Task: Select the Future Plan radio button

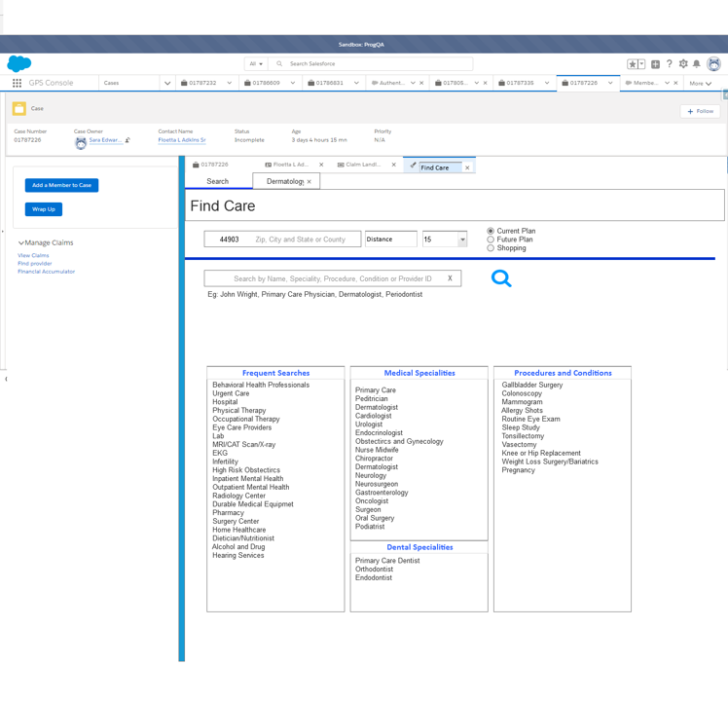Action: (x=491, y=240)
